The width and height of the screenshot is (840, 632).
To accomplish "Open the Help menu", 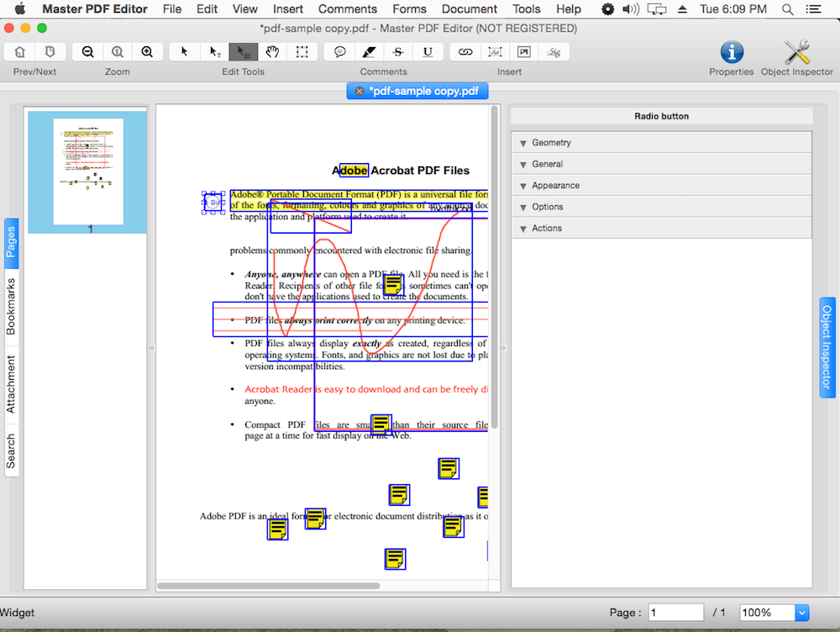I will click(569, 9).
